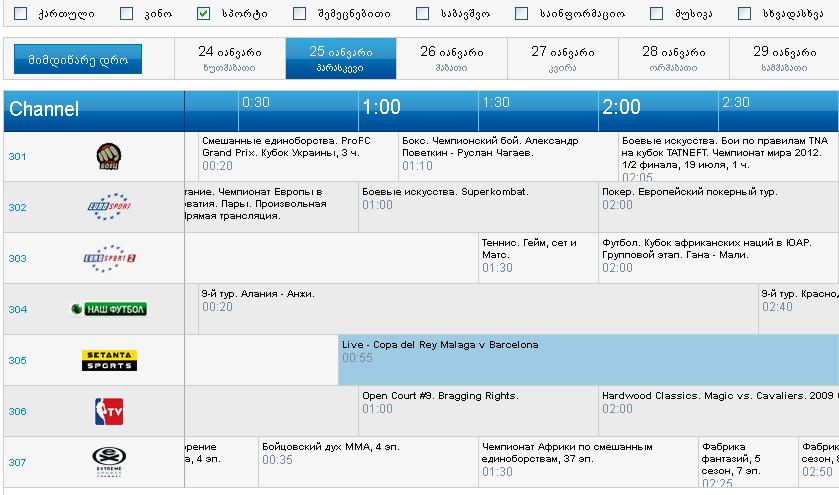The image size is (839, 495).
Task: Click the Channel column header
Action: click(94, 111)
